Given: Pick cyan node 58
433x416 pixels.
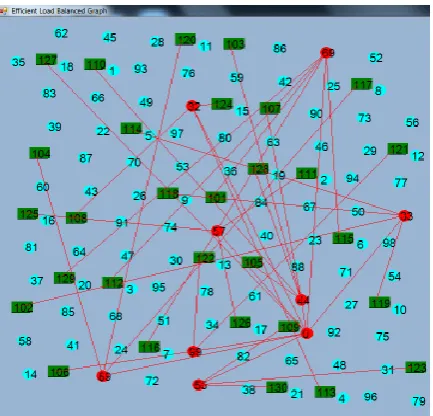Looking at the screenshot, I should [25, 341].
